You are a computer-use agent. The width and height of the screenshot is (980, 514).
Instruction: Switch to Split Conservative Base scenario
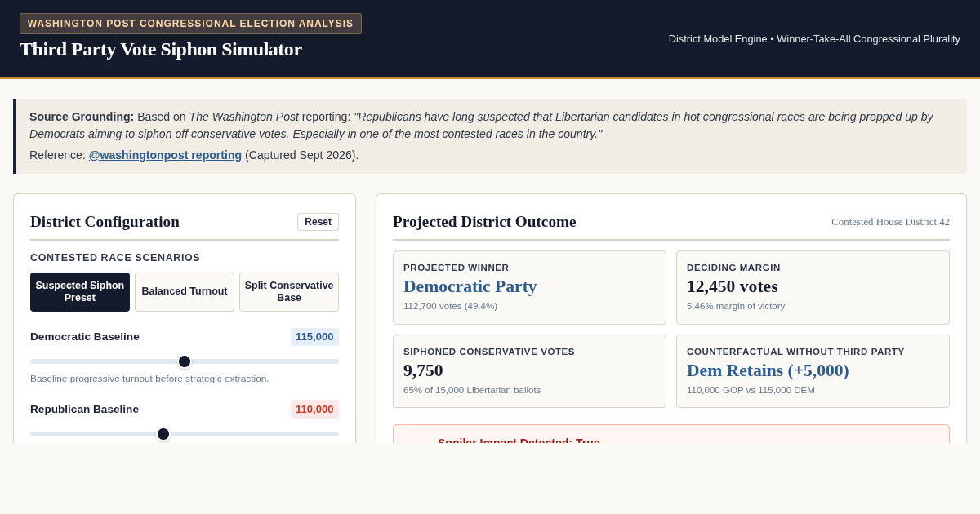pyautogui.click(x=289, y=292)
